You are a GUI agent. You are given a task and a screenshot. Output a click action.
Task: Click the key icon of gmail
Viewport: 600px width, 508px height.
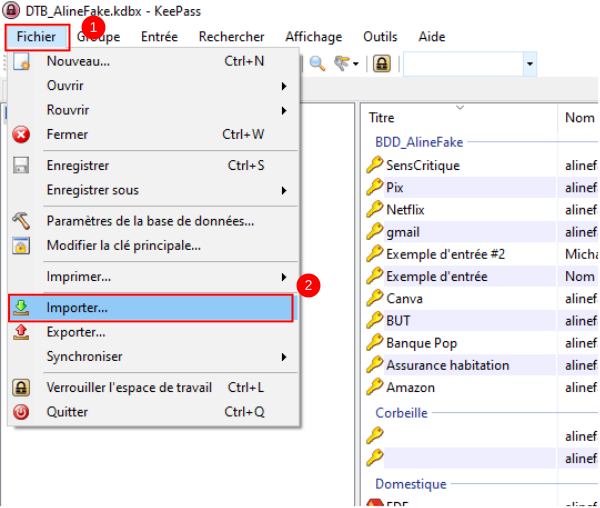(375, 231)
